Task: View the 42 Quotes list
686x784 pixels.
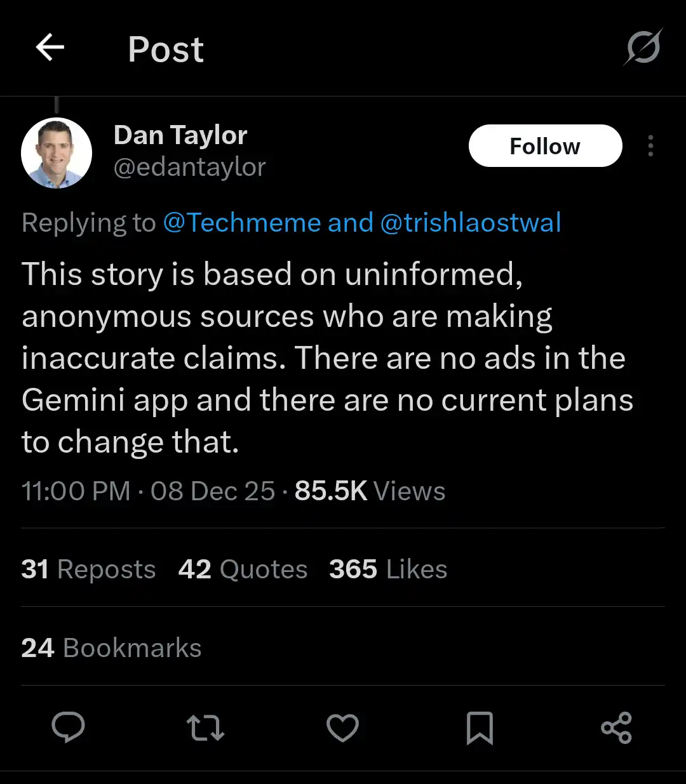Action: [243, 569]
